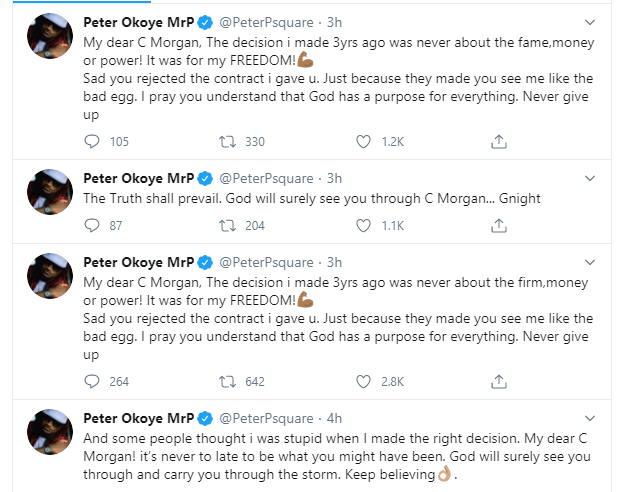Share the tweet with 2.8K likes

coord(498,380)
